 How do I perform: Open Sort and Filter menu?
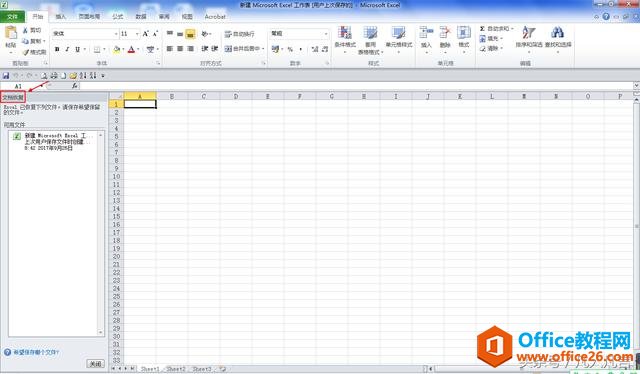click(x=529, y=40)
